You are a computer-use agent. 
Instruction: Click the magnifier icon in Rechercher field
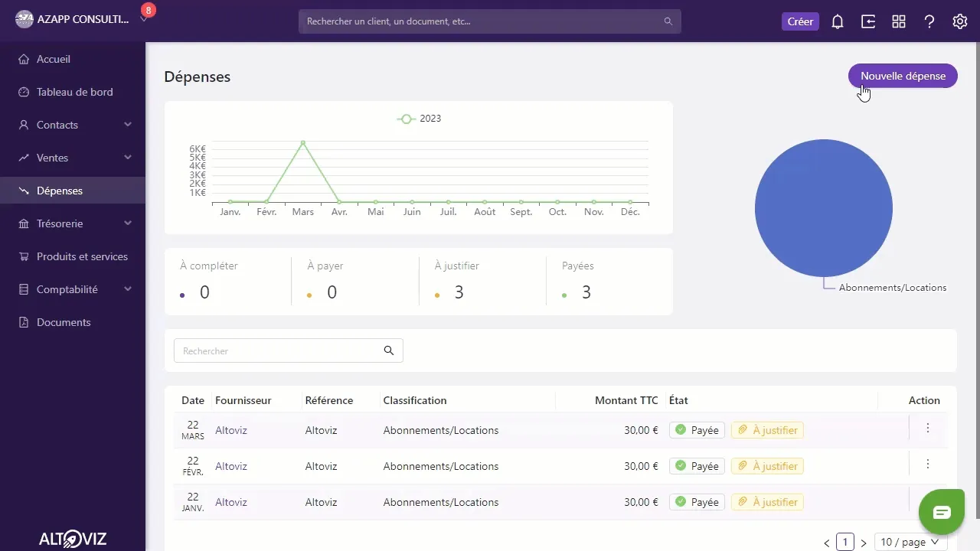(x=389, y=350)
